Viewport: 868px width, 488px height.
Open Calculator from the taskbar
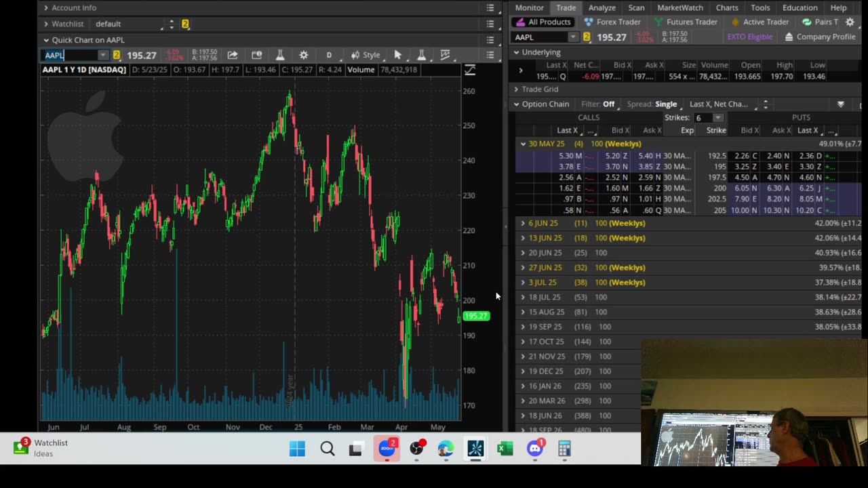(564, 449)
